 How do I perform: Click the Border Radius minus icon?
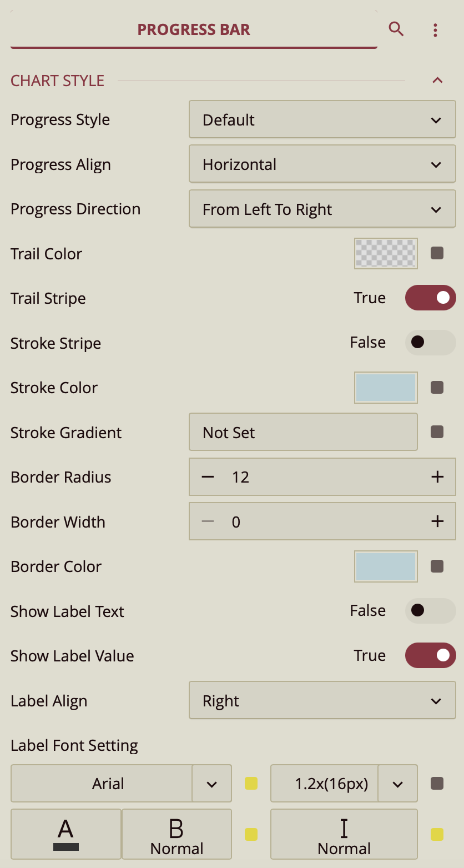tap(208, 477)
